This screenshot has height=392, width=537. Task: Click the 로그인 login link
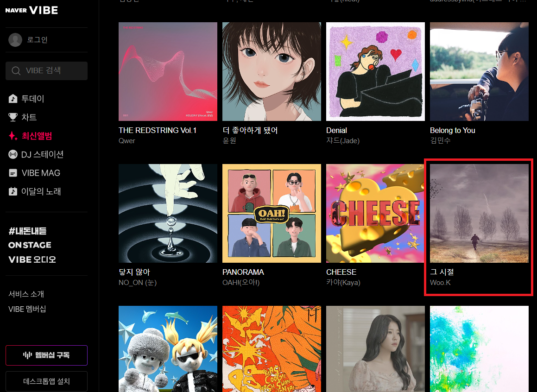point(38,40)
